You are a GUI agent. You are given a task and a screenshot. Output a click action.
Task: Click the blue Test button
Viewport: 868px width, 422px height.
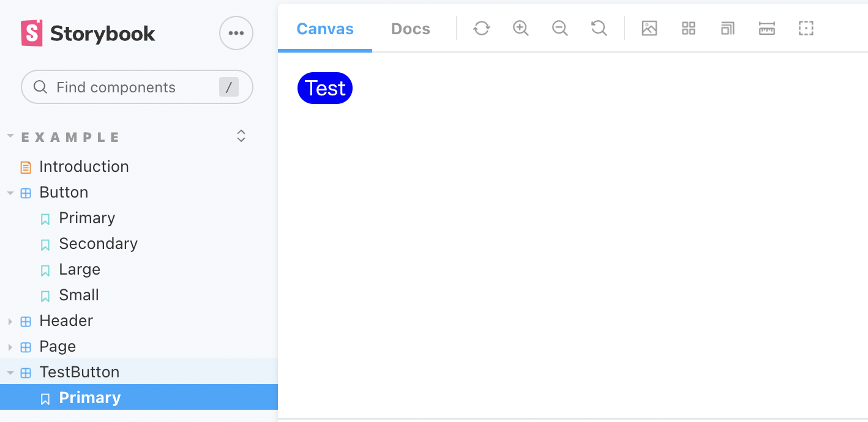(325, 88)
